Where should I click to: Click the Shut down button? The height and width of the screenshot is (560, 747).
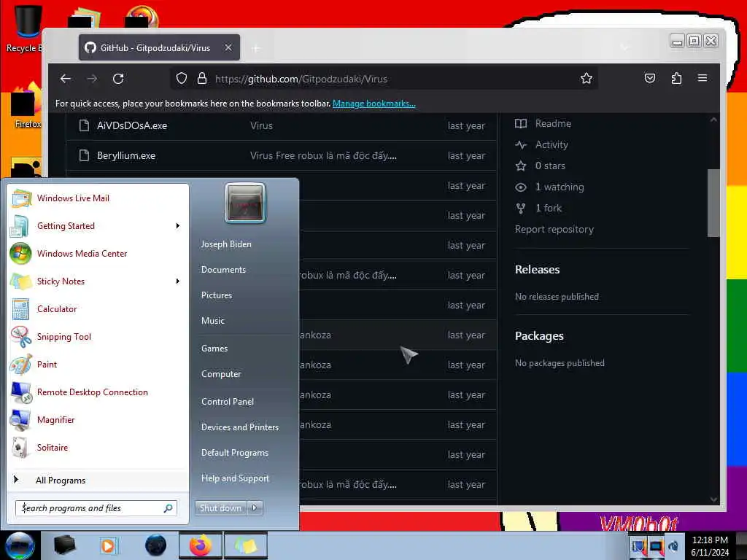point(220,508)
